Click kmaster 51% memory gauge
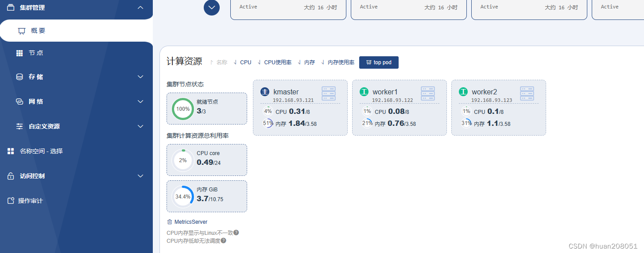The width and height of the screenshot is (644, 253). [x=268, y=123]
